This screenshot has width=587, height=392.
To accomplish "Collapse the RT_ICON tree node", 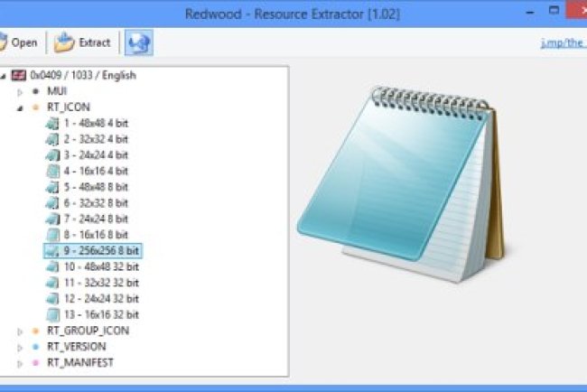I will pyautogui.click(x=20, y=108).
